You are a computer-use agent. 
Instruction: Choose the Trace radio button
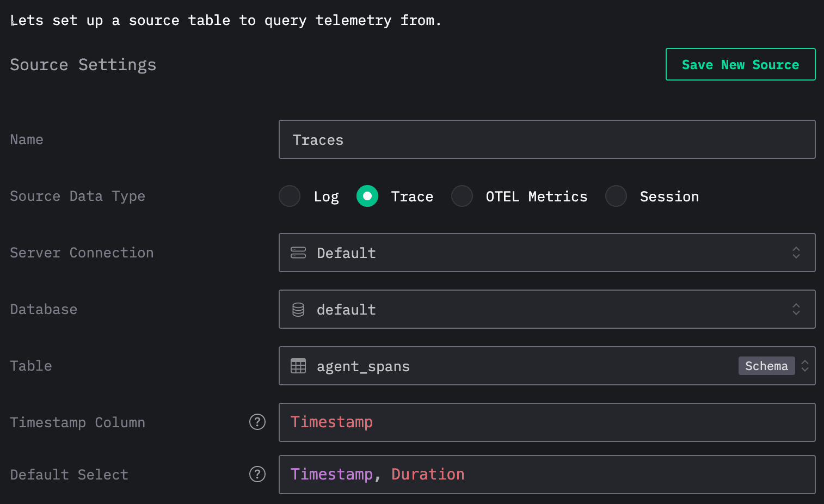click(367, 196)
